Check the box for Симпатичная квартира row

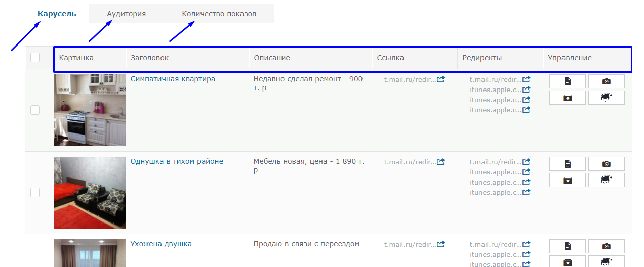pos(35,110)
